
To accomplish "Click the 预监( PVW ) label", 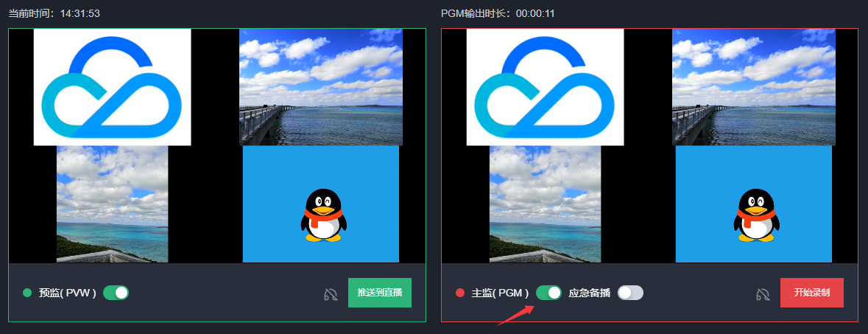I will pyautogui.click(x=68, y=293).
